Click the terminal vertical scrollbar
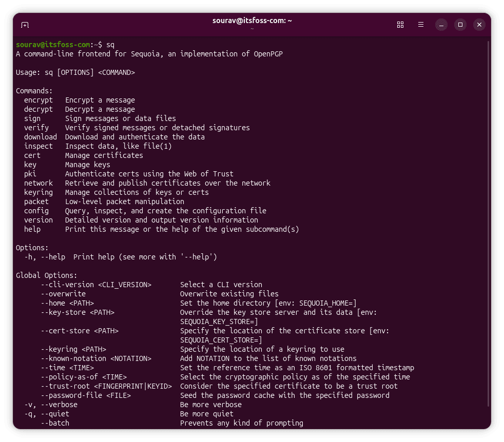504x442 pixels. coord(488,223)
